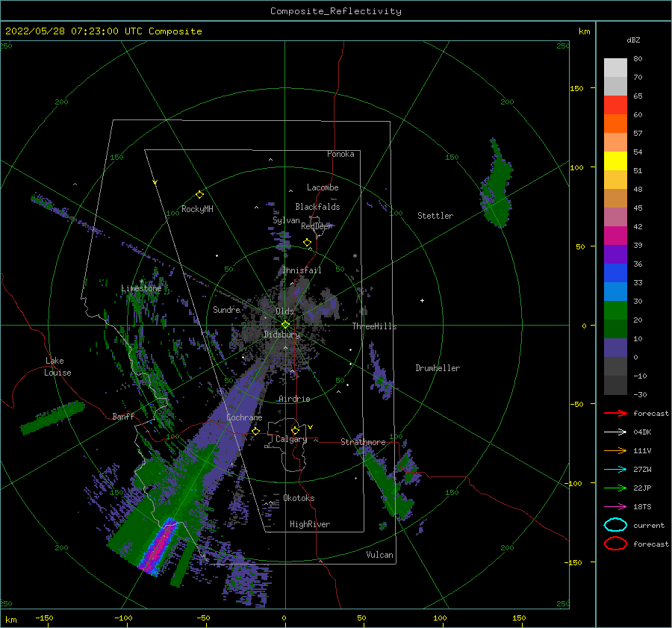Screen dimensions: 672x628
Task: Click the Banff label
Action: coord(123,416)
